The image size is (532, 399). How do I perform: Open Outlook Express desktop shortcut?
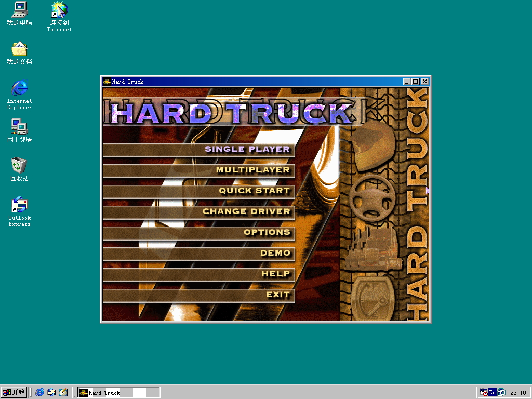point(19,211)
